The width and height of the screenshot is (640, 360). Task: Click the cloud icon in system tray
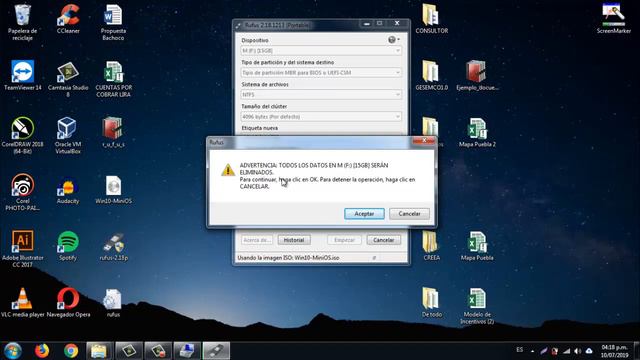pos(589,351)
